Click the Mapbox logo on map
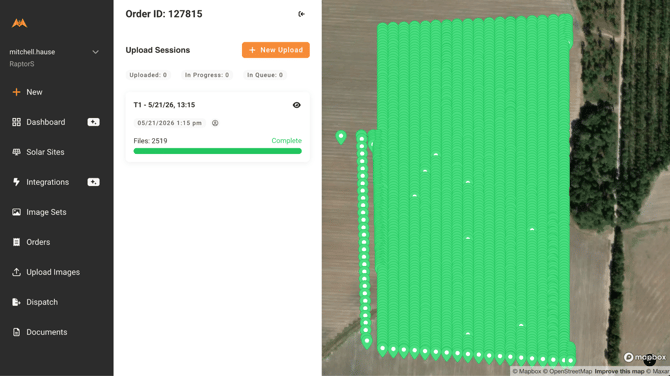 pyautogui.click(x=645, y=357)
